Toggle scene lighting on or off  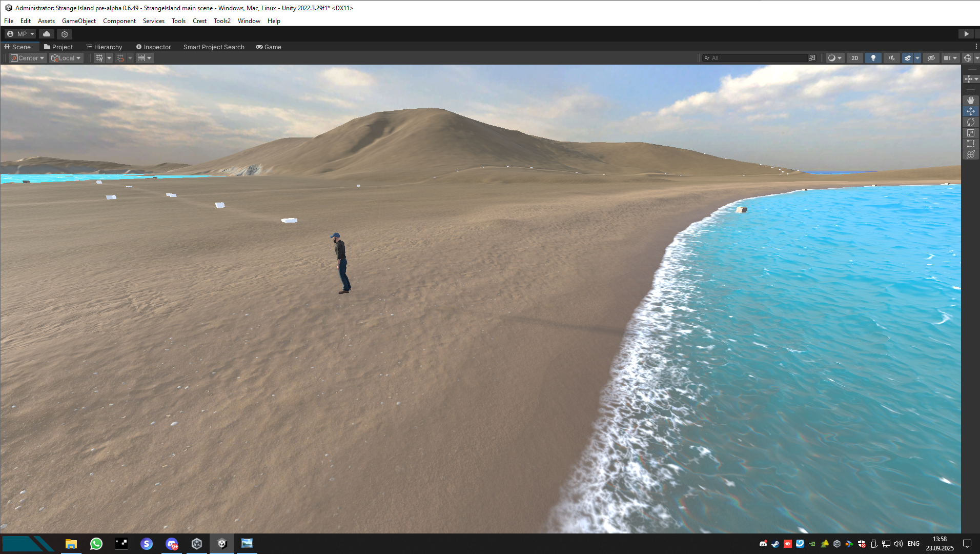pyautogui.click(x=873, y=58)
